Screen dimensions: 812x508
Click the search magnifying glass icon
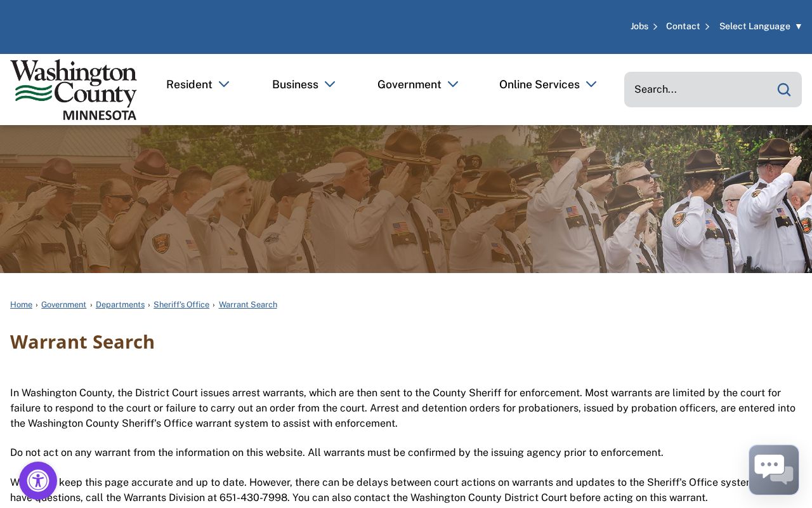coord(784,90)
